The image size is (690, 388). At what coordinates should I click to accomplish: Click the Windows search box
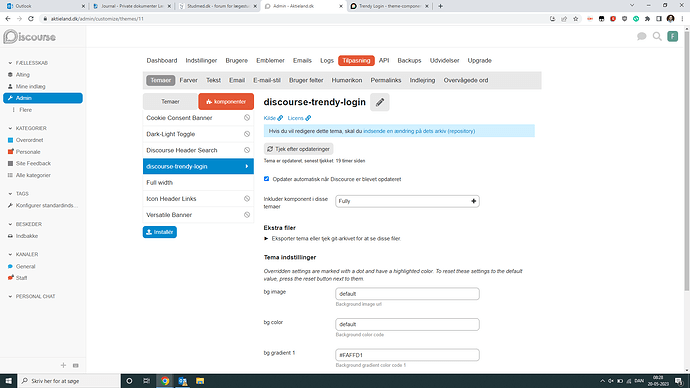(69, 381)
